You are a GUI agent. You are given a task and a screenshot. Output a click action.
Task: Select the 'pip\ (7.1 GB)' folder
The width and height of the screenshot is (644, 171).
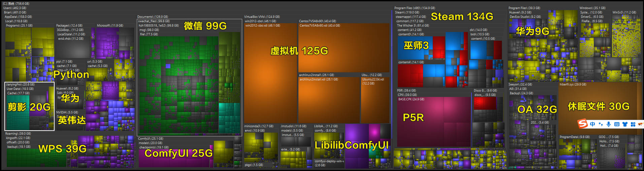(x=64, y=62)
